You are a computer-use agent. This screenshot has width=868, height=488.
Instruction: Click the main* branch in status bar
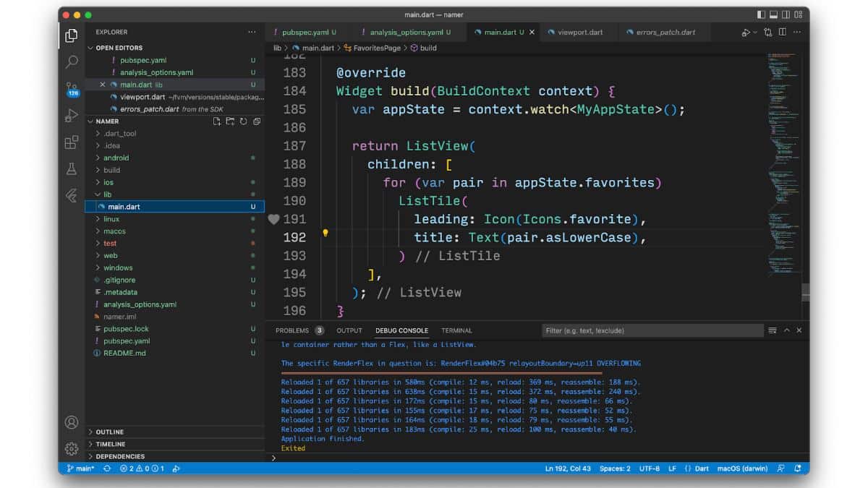(80, 468)
